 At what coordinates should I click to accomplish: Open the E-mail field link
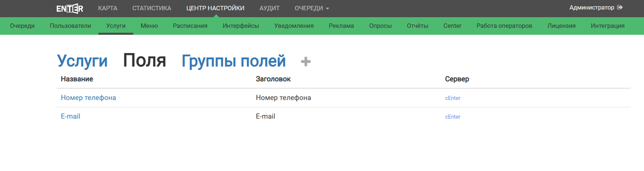click(70, 116)
